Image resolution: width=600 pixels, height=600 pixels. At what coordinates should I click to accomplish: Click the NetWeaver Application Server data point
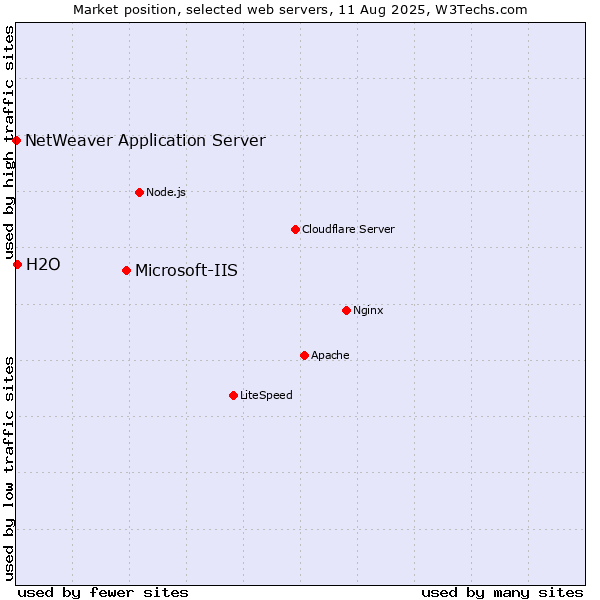click(16, 140)
